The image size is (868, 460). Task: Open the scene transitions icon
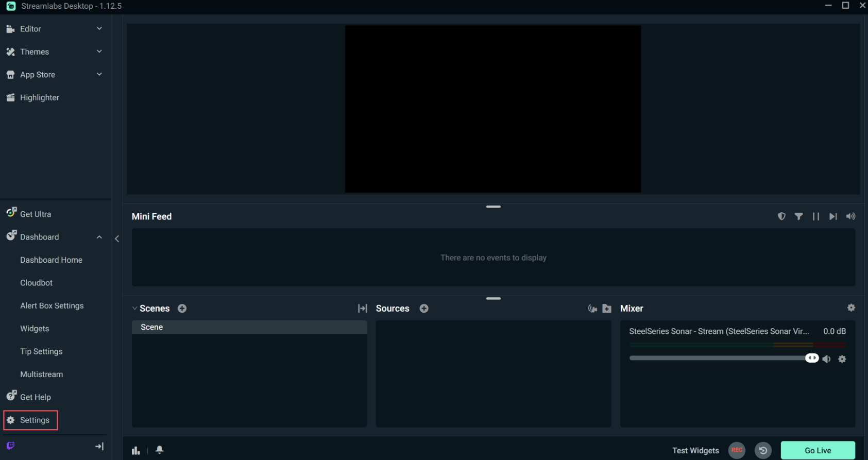point(362,309)
